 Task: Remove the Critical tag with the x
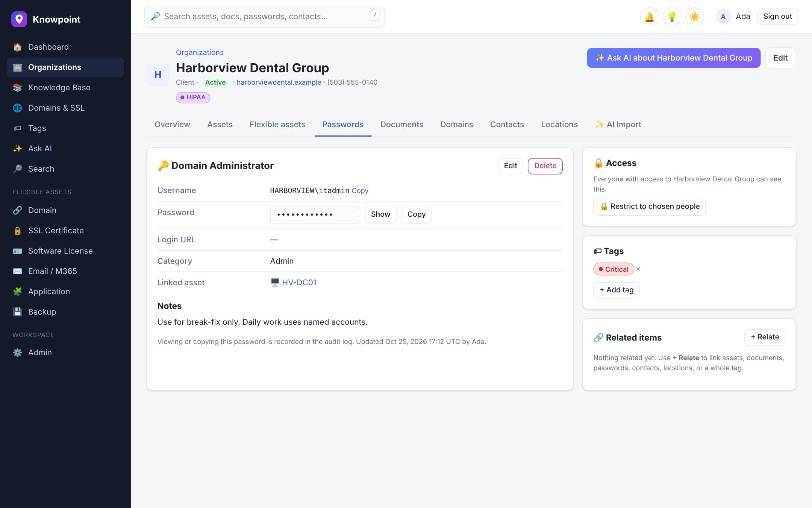pyautogui.click(x=638, y=269)
